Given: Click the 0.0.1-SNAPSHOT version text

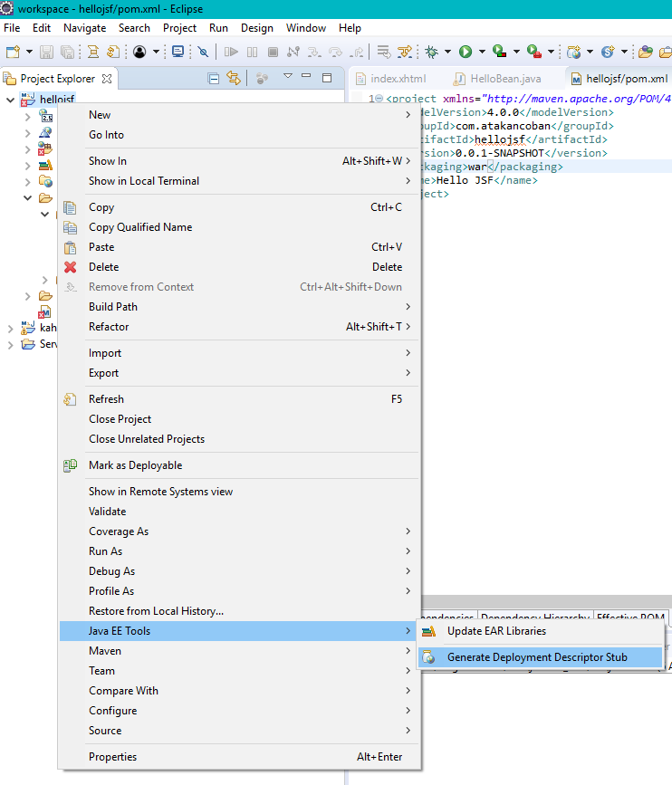Looking at the screenshot, I should coord(500,153).
